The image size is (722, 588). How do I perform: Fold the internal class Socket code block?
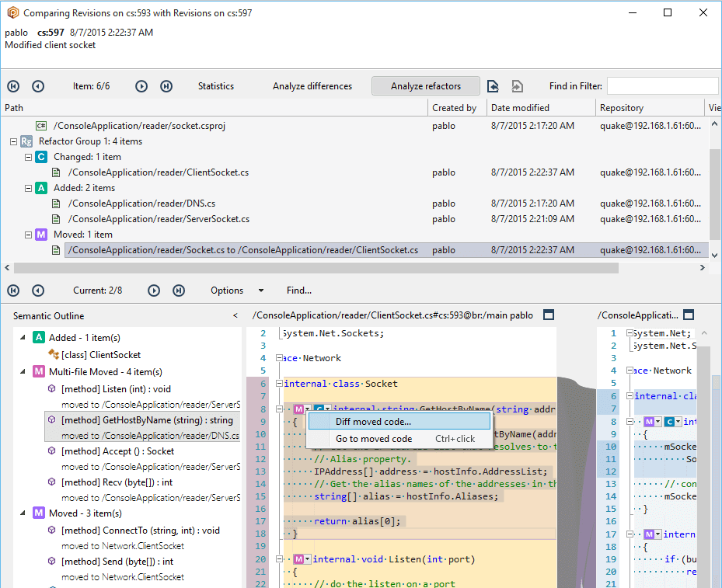279,384
